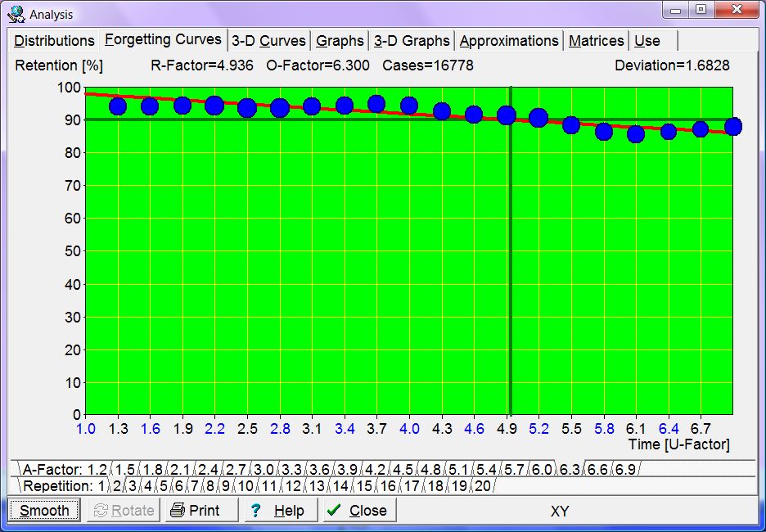This screenshot has height=532, width=766.
Task: Switch to the Distributions tab
Action: 54,41
